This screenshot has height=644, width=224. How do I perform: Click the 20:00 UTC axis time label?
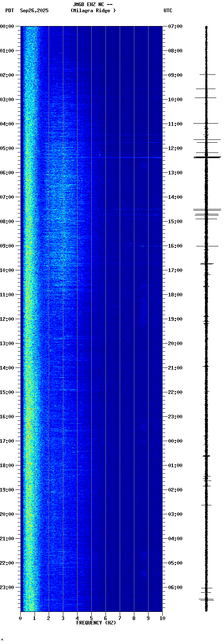pos(175,344)
